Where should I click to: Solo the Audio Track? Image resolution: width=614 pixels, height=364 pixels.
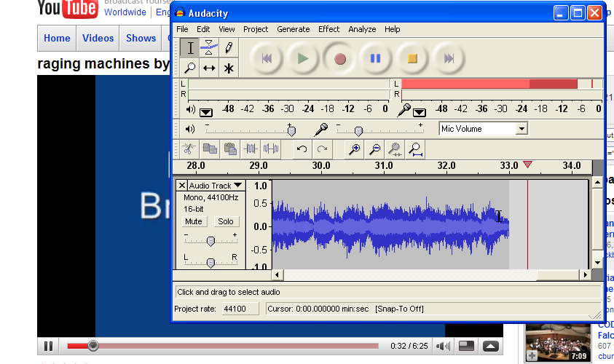point(225,221)
